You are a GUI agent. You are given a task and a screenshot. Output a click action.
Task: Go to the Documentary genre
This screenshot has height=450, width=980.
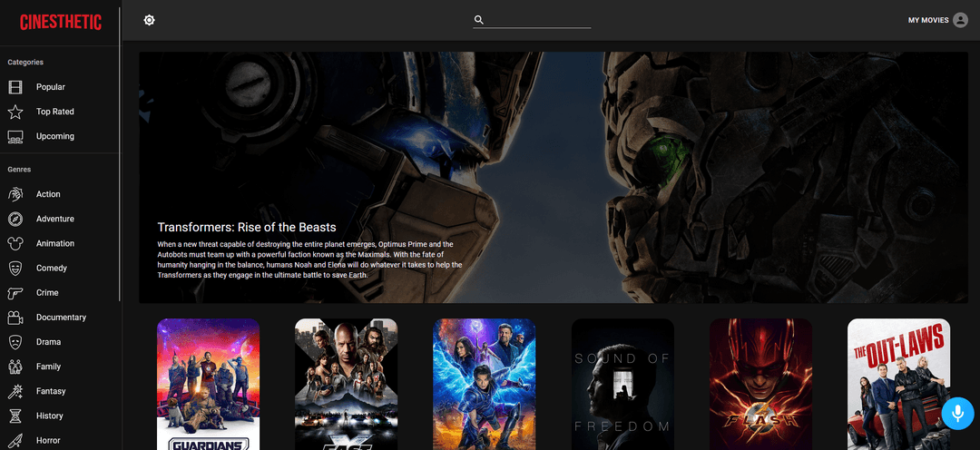pos(61,318)
